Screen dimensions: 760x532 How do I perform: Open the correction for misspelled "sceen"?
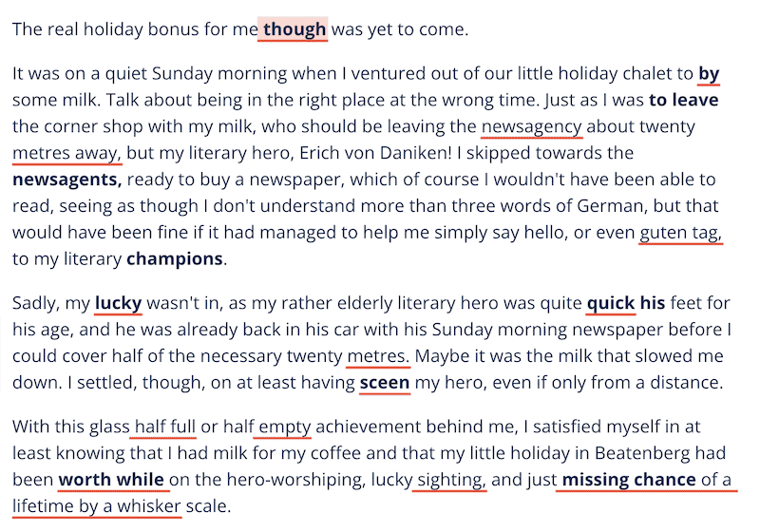coord(385,383)
